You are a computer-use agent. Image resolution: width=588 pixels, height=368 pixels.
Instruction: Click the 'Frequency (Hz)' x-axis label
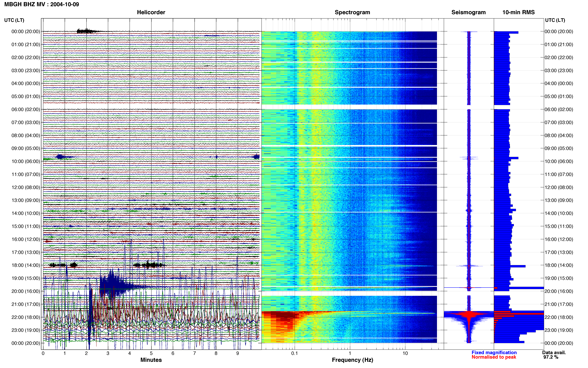352,360
